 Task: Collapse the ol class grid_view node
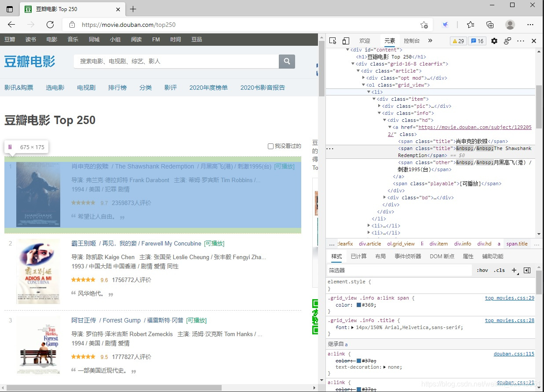pos(364,85)
